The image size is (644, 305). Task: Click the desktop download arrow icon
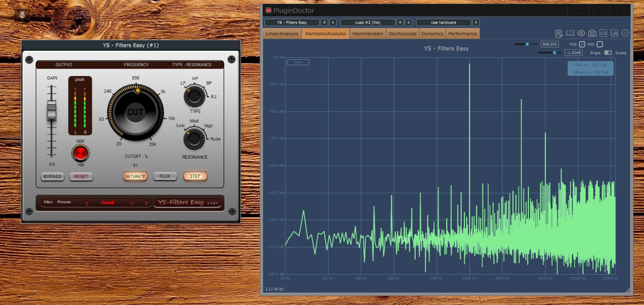click(22, 14)
